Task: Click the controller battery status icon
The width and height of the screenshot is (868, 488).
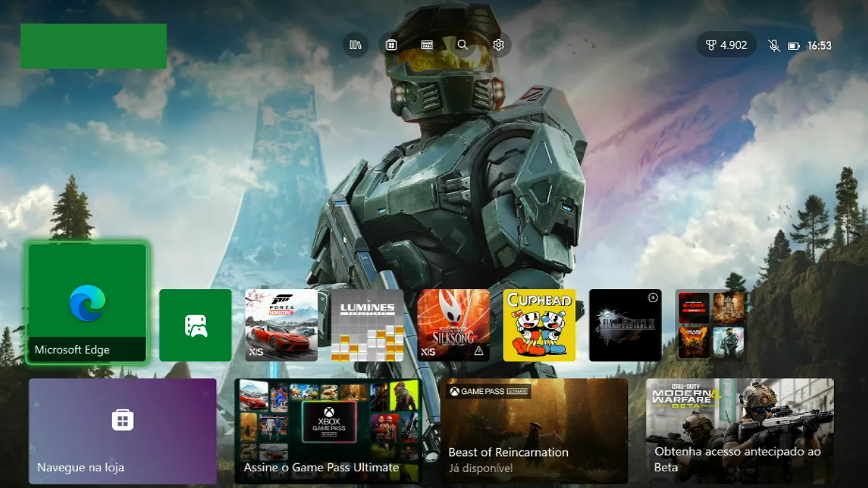Action: 794,46
